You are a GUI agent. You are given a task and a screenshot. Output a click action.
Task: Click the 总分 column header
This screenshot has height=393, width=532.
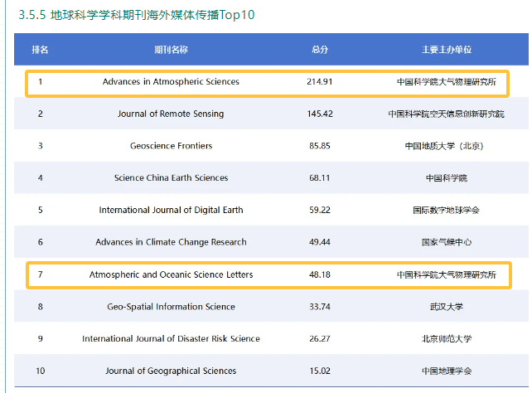click(x=320, y=50)
